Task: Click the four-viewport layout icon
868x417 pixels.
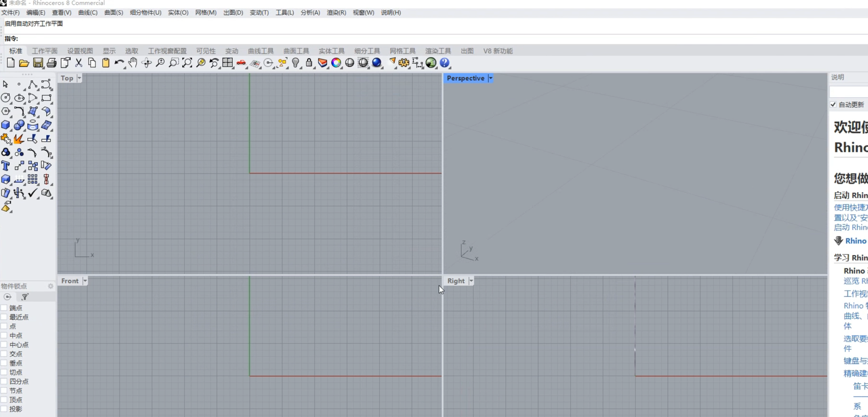Action: [x=228, y=63]
